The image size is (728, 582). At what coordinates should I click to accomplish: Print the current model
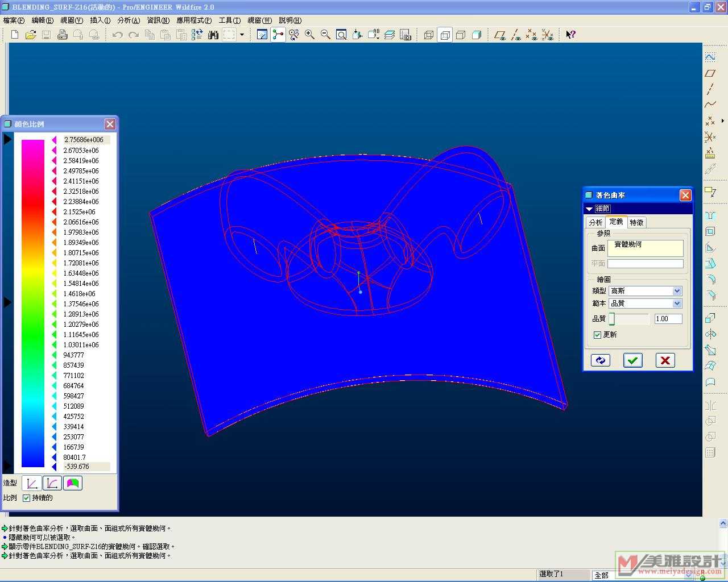pyautogui.click(x=63, y=35)
